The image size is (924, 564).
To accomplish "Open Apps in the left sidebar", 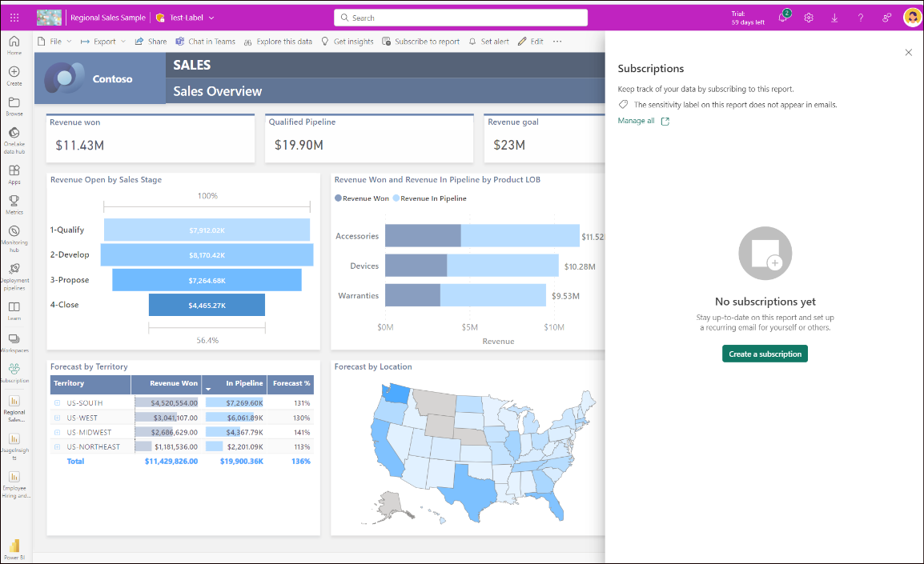I will (14, 174).
